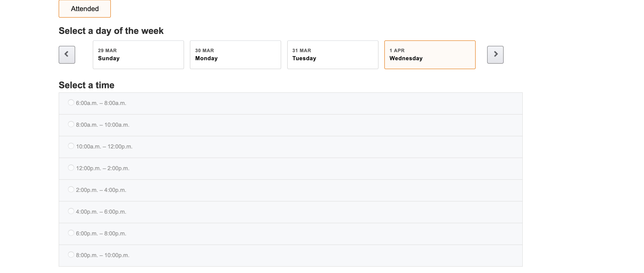Select the Attended option button
This screenshot has width=644, height=273.
tap(85, 9)
